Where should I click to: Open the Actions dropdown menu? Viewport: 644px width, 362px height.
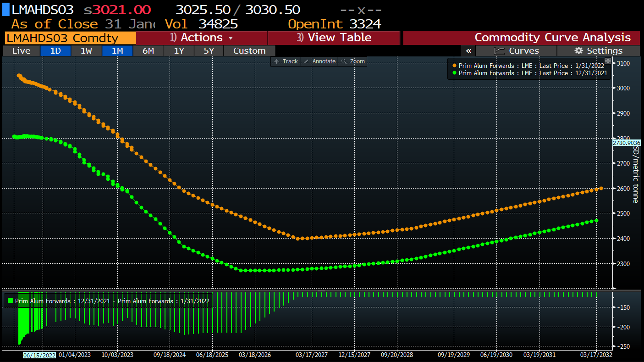point(202,38)
